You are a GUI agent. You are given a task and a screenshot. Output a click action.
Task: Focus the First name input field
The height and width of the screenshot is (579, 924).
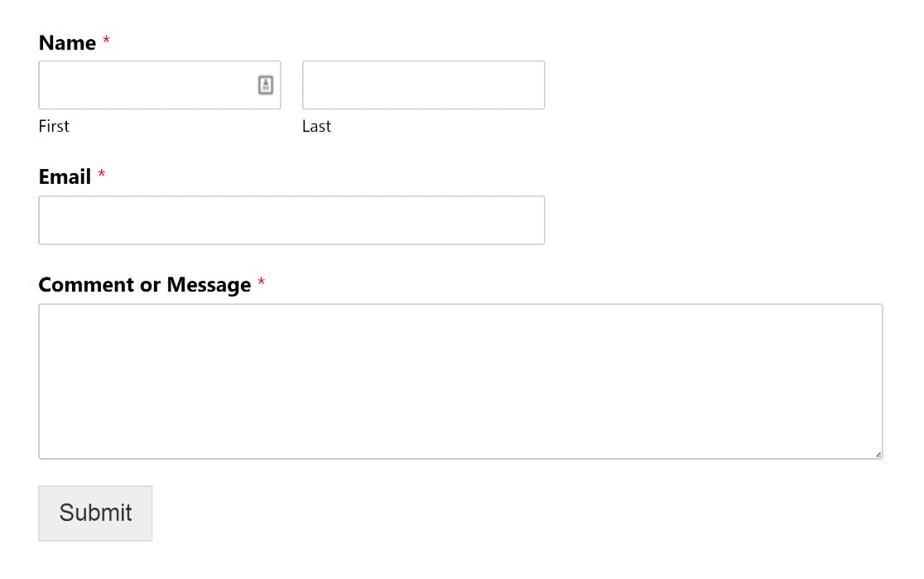point(160,85)
